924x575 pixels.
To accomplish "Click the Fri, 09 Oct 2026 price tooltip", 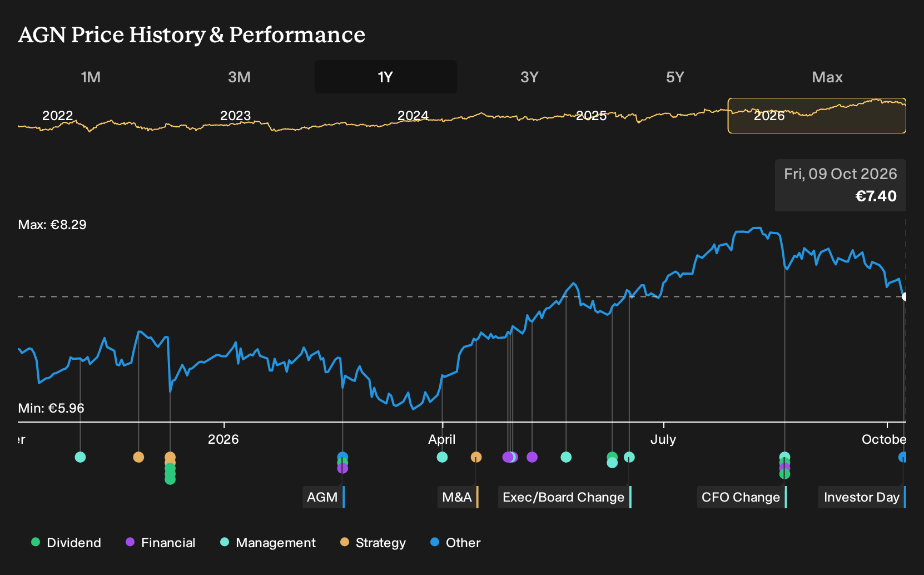I will point(841,185).
